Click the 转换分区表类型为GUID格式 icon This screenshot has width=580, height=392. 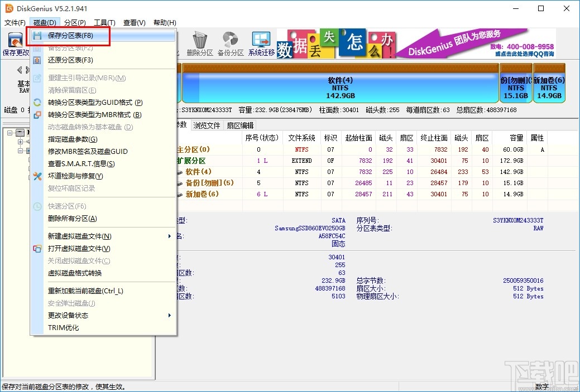37,103
